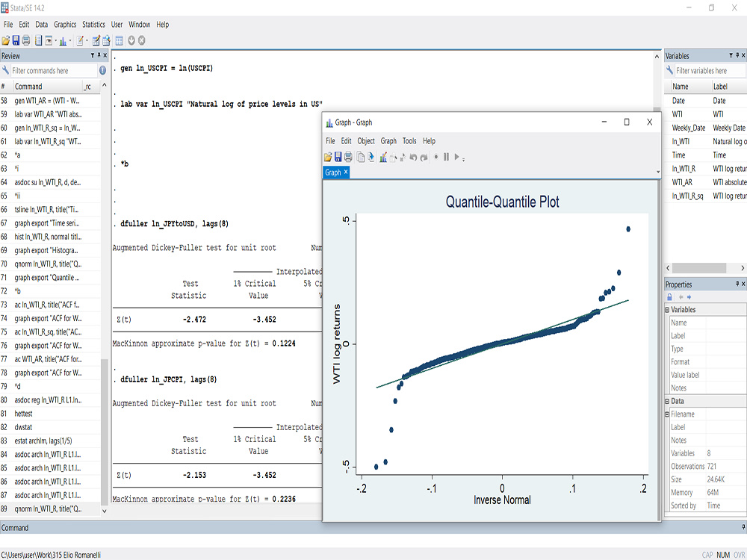Click the blue info icon in Review filter

pyautogui.click(x=102, y=70)
